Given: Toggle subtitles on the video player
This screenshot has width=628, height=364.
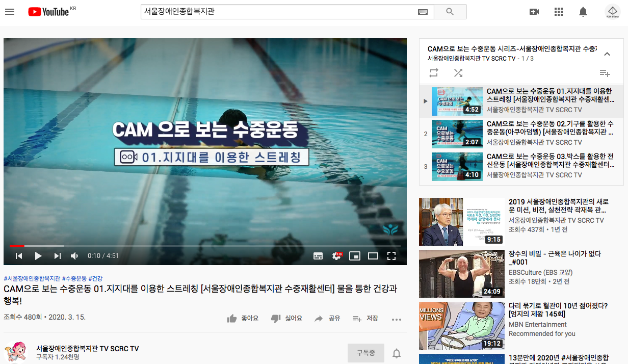Looking at the screenshot, I should pos(318,256).
